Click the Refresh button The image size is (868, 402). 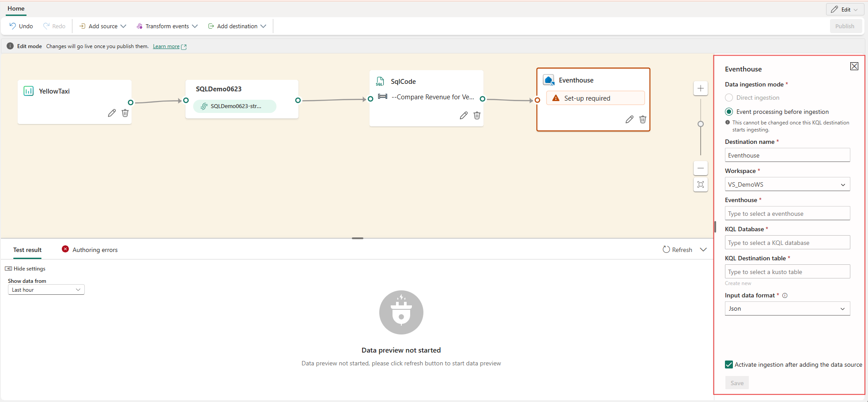(677, 250)
